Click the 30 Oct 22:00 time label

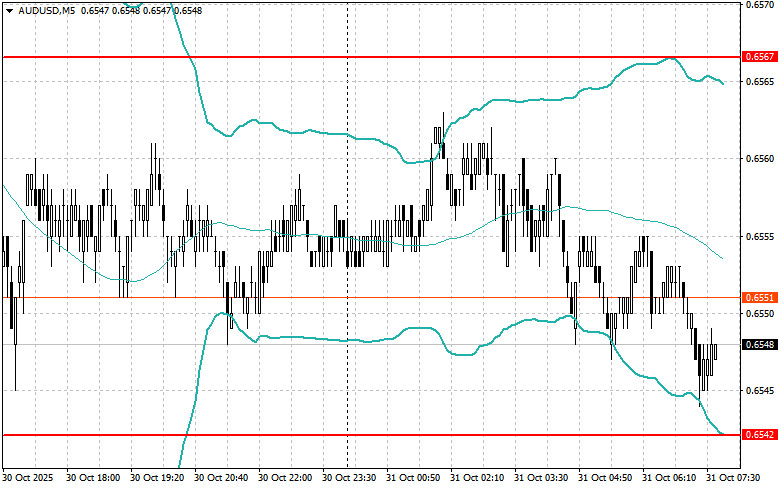pyautogui.click(x=285, y=478)
